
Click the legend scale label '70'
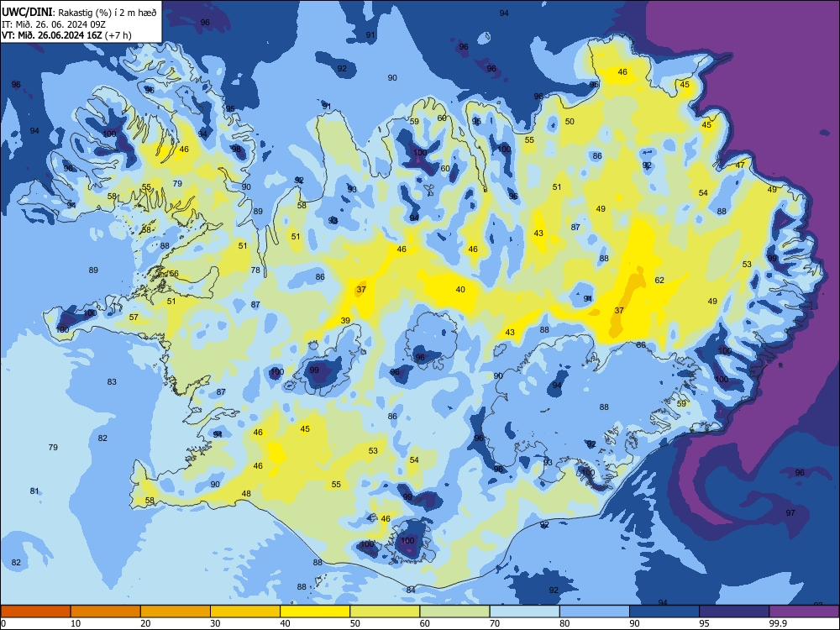tap(495, 623)
